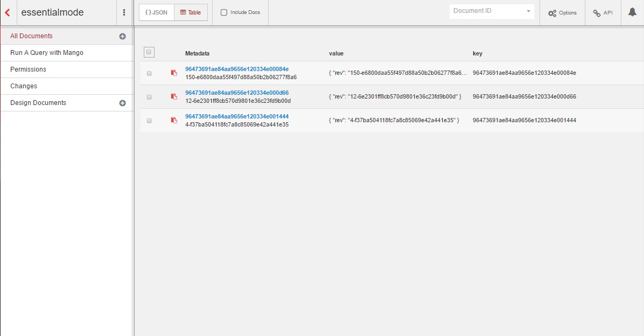Click document icon for row ending 001444
This screenshot has width=644, height=336.
[x=174, y=120]
